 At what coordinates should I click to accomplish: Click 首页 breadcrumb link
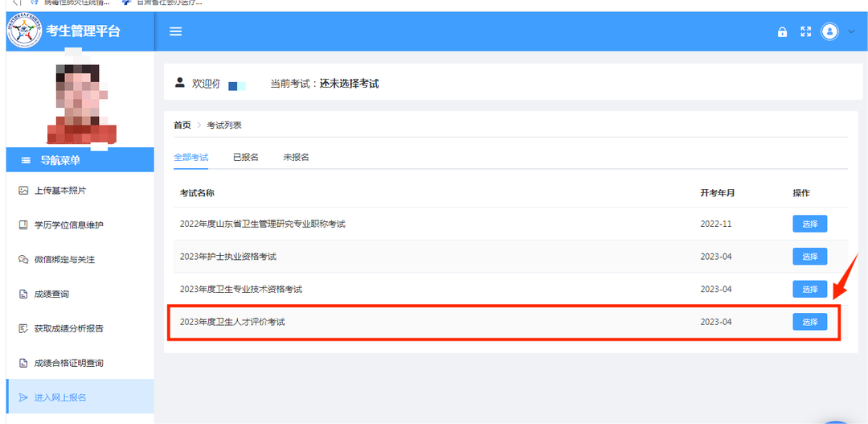[x=182, y=126]
